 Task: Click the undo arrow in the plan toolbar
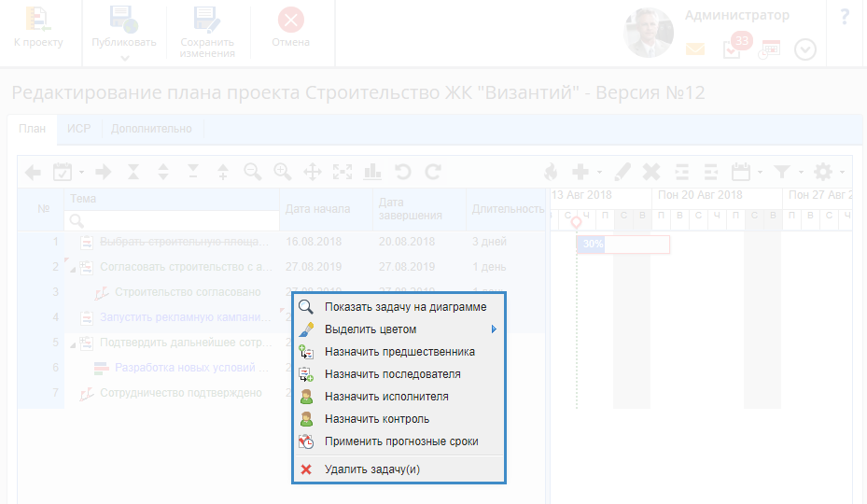coord(402,172)
